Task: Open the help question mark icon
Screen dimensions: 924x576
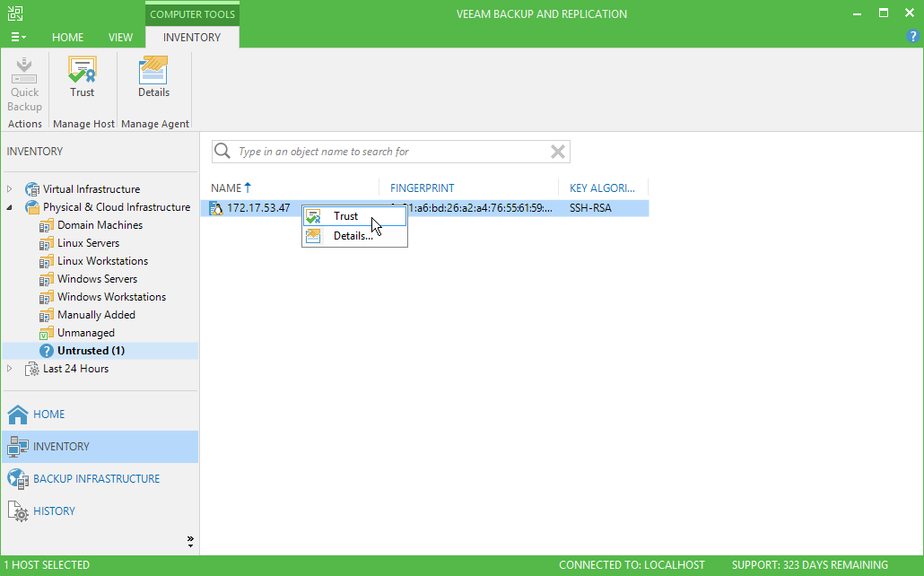Action: (x=912, y=36)
